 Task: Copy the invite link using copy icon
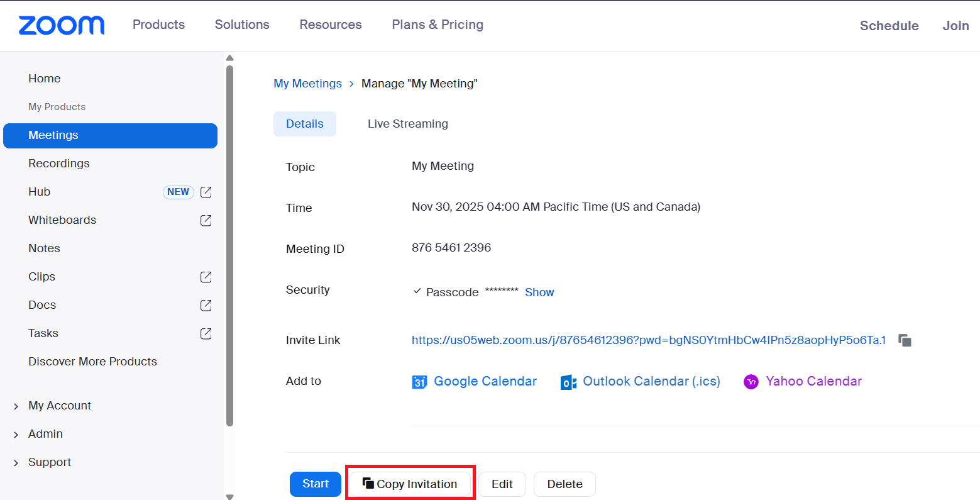[x=905, y=340]
